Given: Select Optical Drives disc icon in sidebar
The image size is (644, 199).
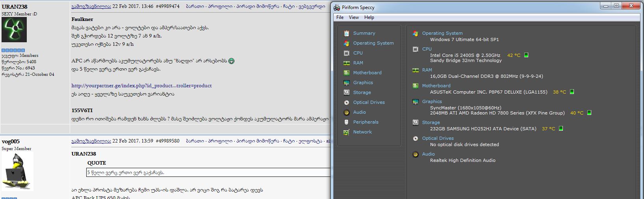Looking at the screenshot, I should click(346, 102).
